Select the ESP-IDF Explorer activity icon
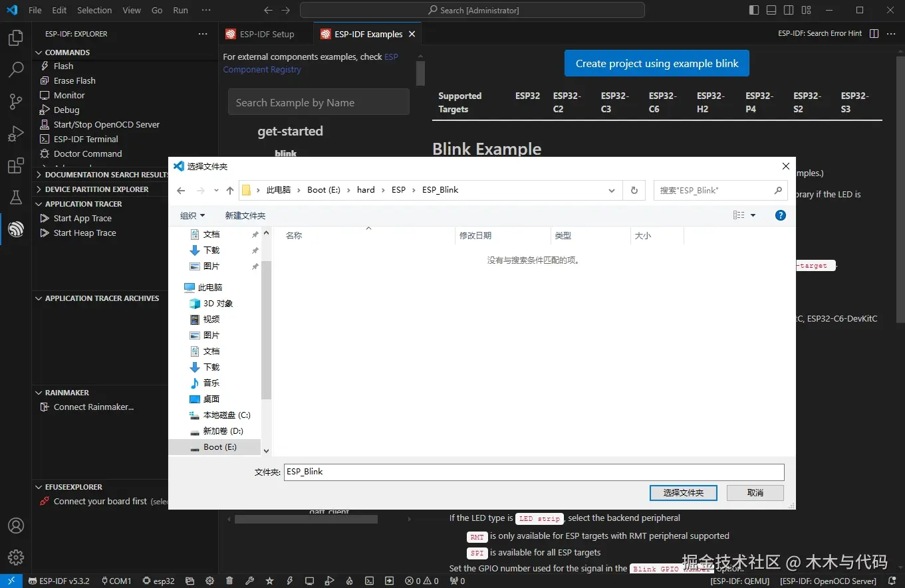The width and height of the screenshot is (905, 588). click(x=16, y=229)
